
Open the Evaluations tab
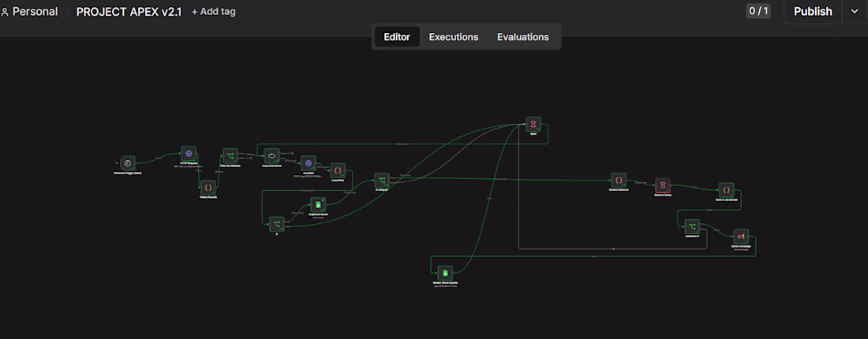click(x=522, y=37)
